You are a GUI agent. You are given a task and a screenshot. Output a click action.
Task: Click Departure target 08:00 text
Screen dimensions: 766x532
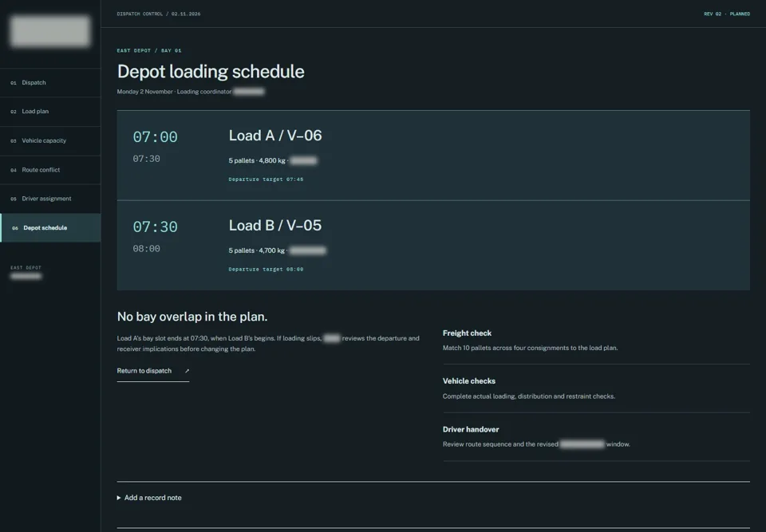pyautogui.click(x=266, y=269)
